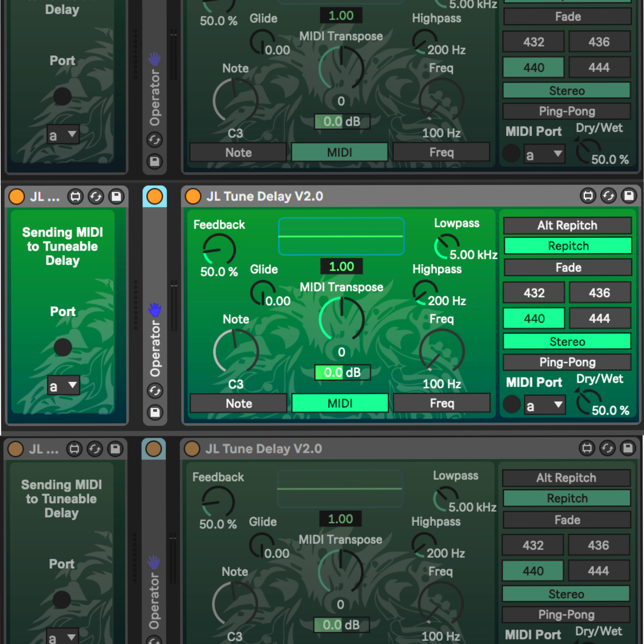Click the save disk icon under bright middle Operator
Image resolution: width=644 pixels, height=644 pixels.
[155, 412]
